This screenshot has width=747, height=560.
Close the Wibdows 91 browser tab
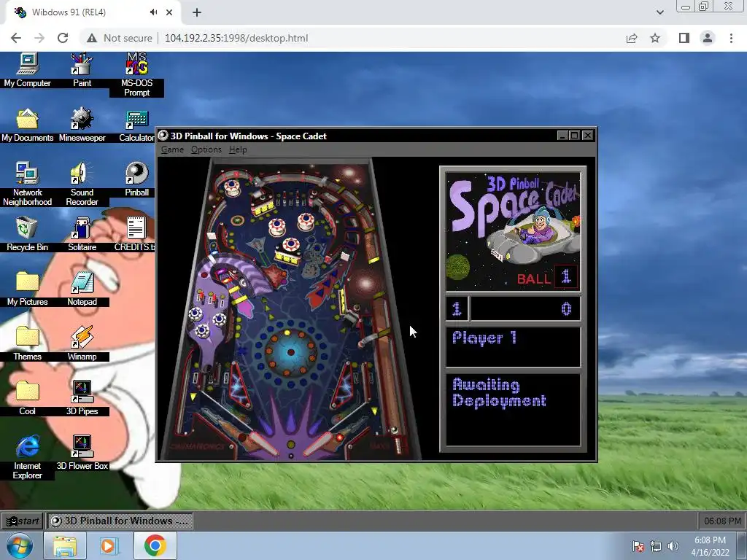coord(169,12)
